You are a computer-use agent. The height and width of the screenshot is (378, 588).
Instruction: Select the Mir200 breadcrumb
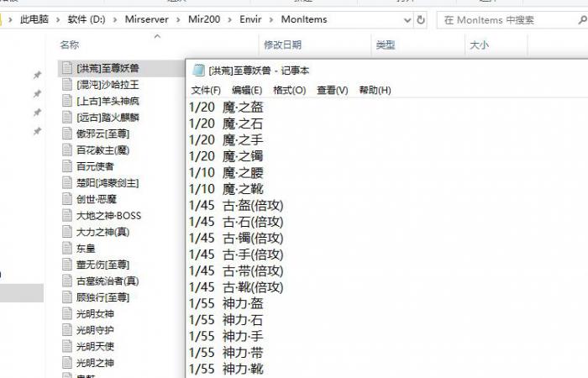(x=204, y=19)
